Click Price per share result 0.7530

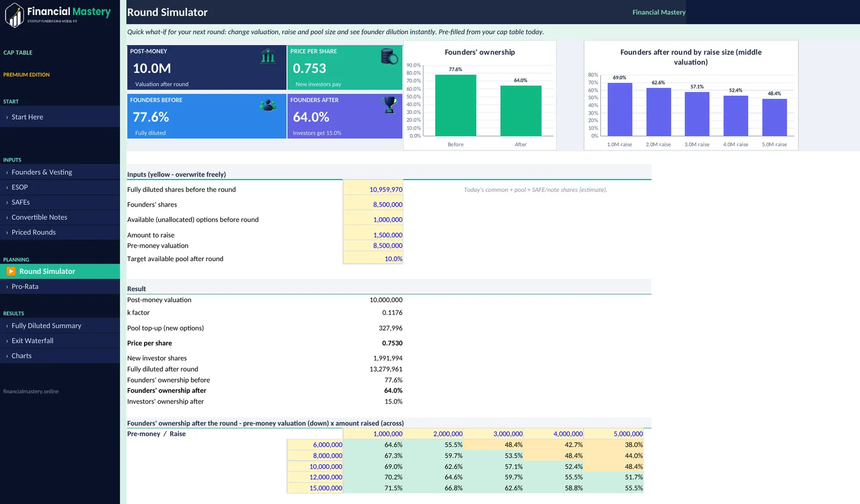point(392,343)
